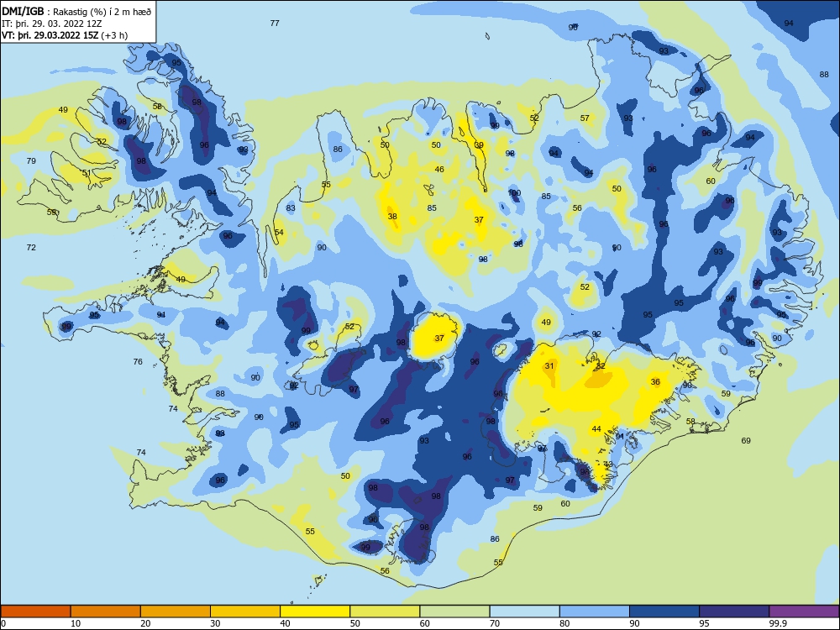The image size is (840, 630).
Task: Click the humidity value '72' on the map
Action: 31,247
